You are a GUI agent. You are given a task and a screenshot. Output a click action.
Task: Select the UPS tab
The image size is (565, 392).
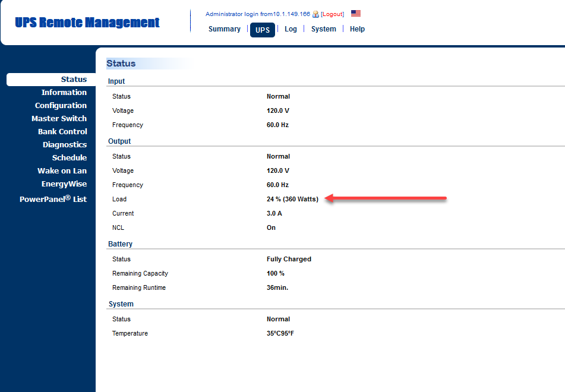263,30
